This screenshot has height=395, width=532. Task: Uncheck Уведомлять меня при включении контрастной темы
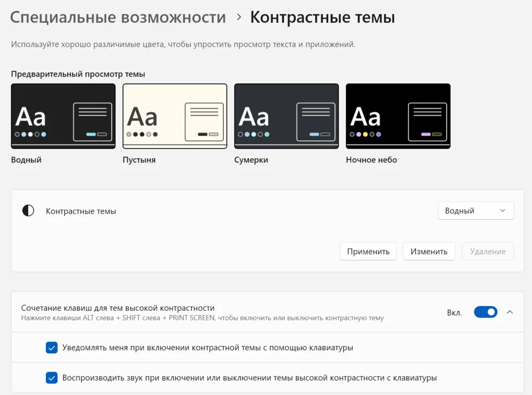(x=52, y=348)
